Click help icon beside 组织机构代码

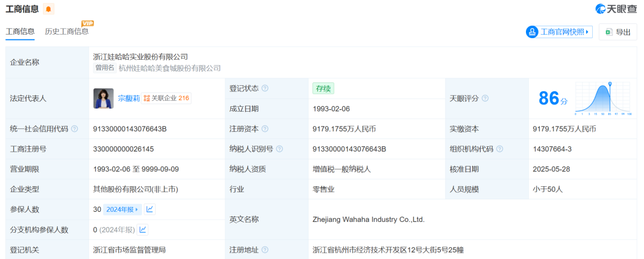pyautogui.click(x=499, y=149)
